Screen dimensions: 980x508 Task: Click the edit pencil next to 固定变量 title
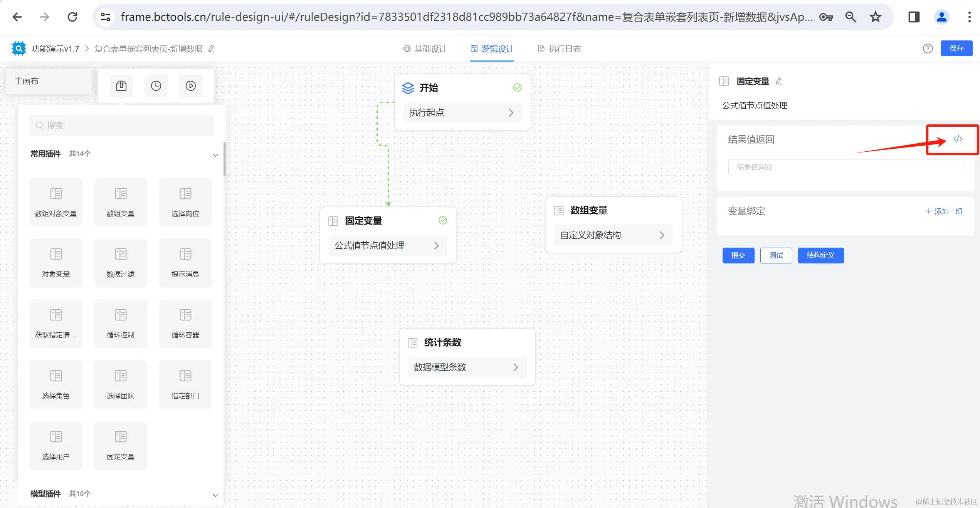(x=779, y=81)
